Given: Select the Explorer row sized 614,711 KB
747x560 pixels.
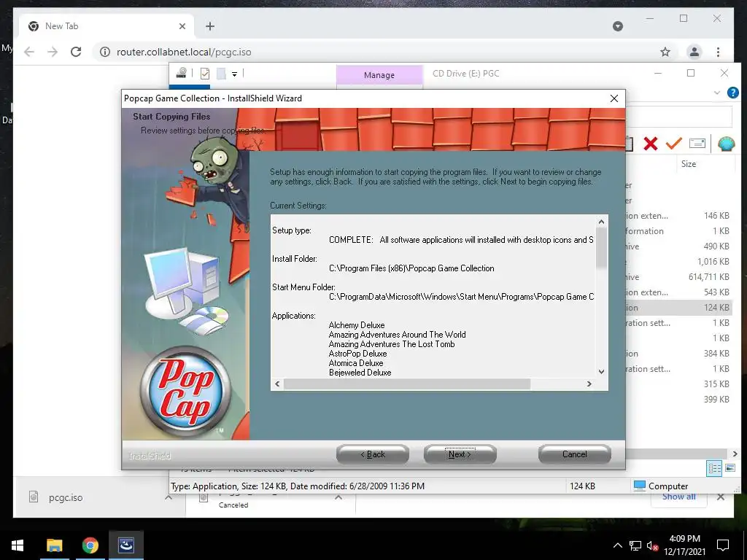Looking at the screenshot, I should 678,276.
